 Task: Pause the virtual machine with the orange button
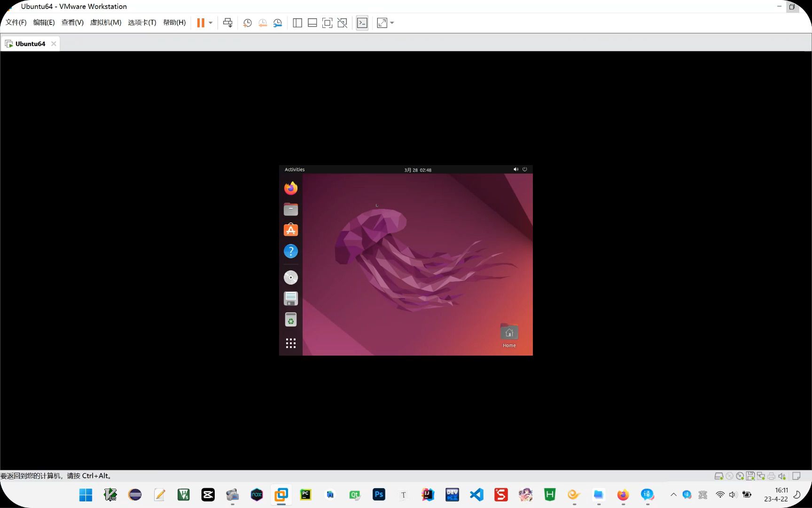point(201,23)
